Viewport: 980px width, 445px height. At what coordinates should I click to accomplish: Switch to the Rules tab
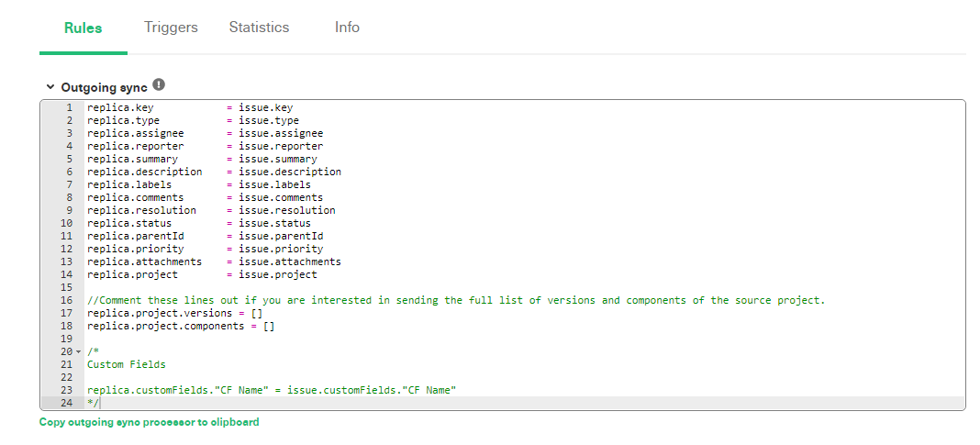(x=84, y=28)
